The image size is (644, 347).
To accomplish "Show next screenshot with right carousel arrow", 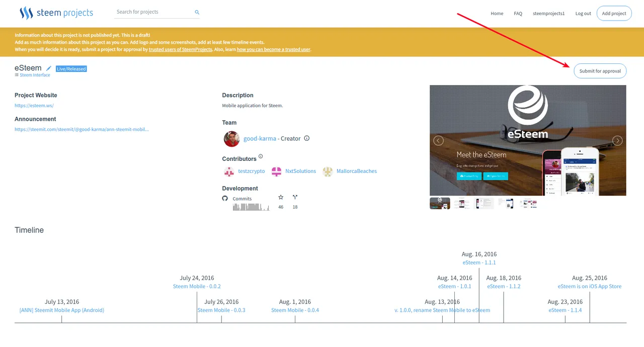I will [617, 141].
